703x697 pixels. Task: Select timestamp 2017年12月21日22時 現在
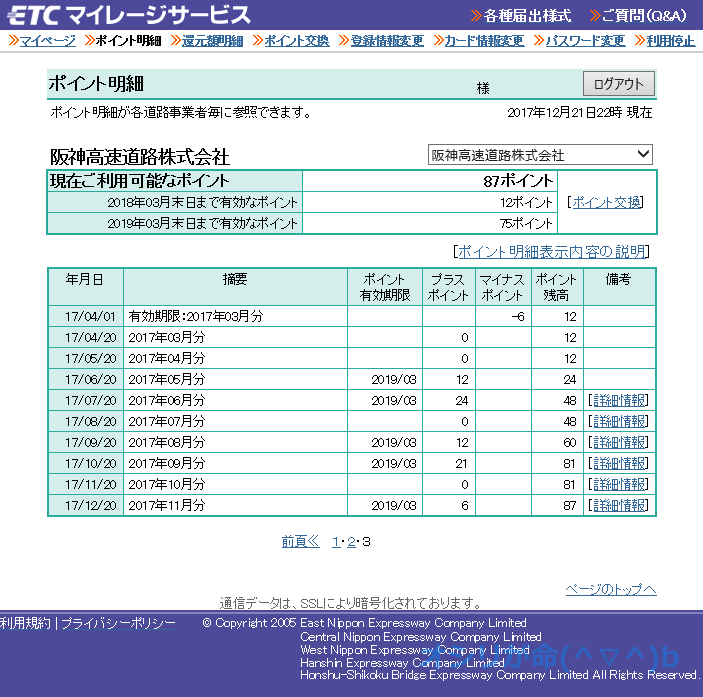point(580,112)
